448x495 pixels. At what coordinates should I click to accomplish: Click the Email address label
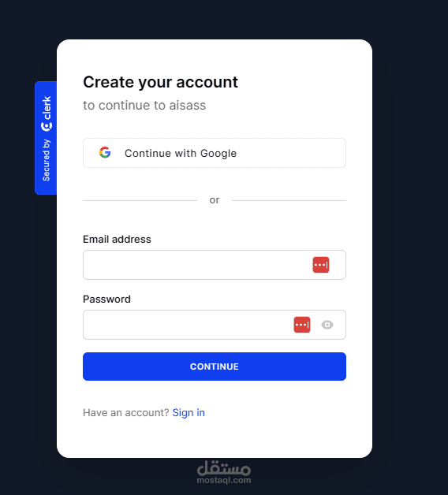(117, 240)
